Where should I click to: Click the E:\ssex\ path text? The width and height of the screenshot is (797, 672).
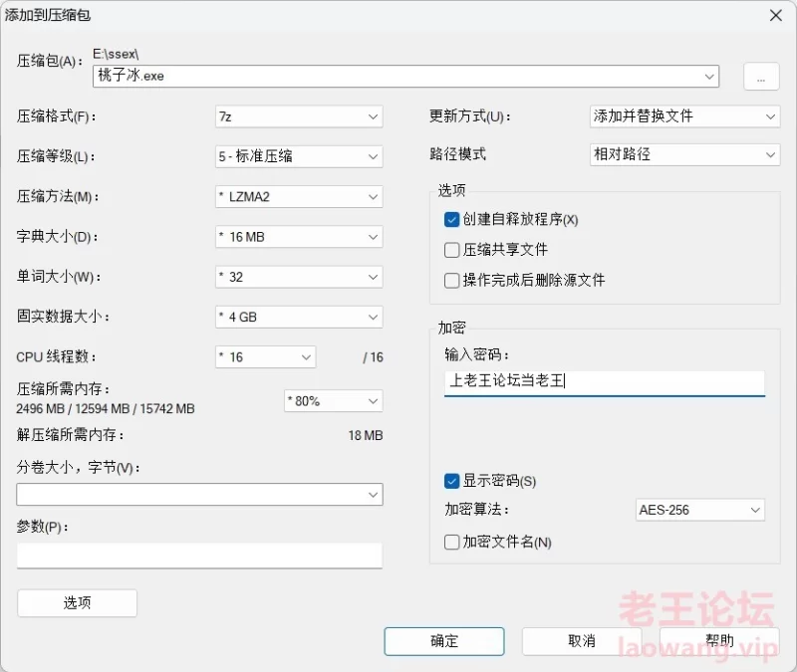(116, 54)
